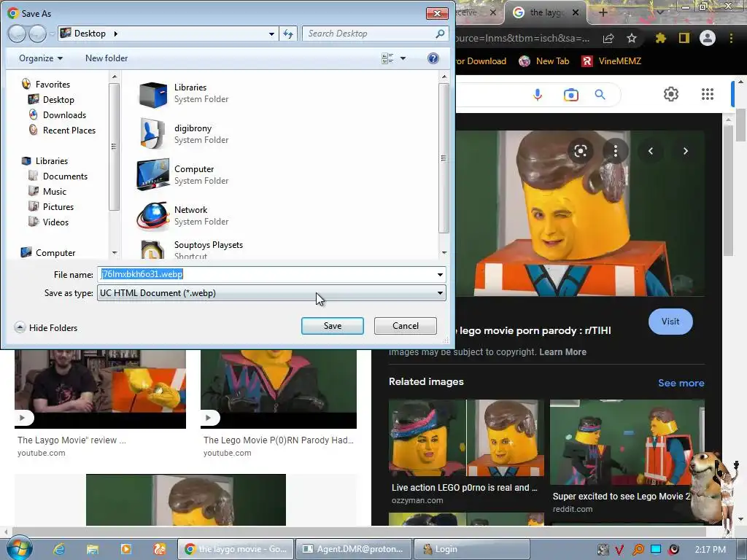The image size is (747, 560).
Task: Click the blue Visit button
Action: tap(670, 322)
